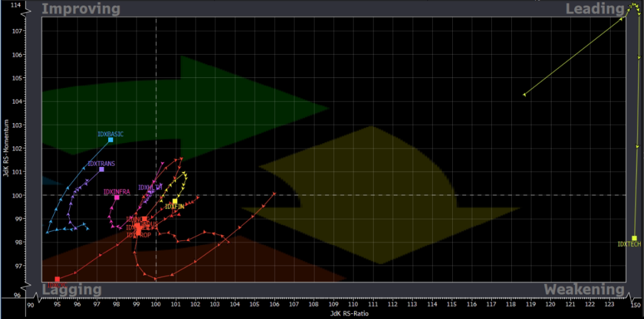Click the IDXTRANS series label
Screen dimensions: 644x319
[x=101, y=164]
